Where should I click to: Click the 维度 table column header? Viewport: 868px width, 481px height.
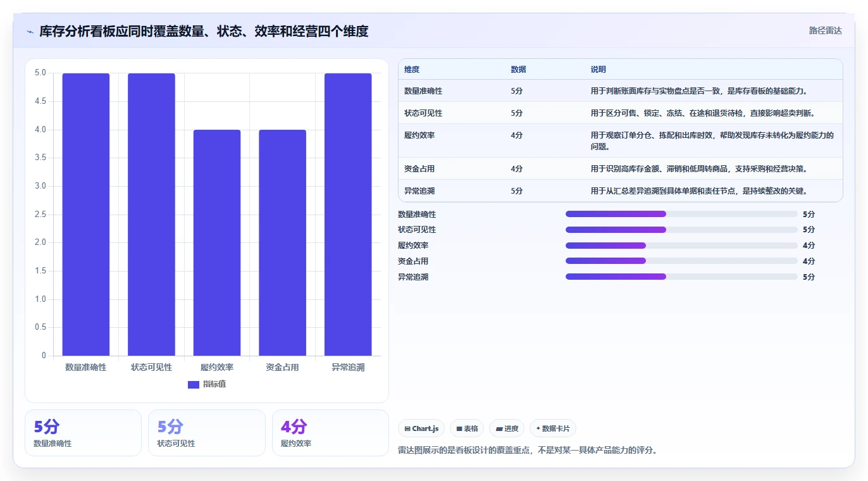412,70
